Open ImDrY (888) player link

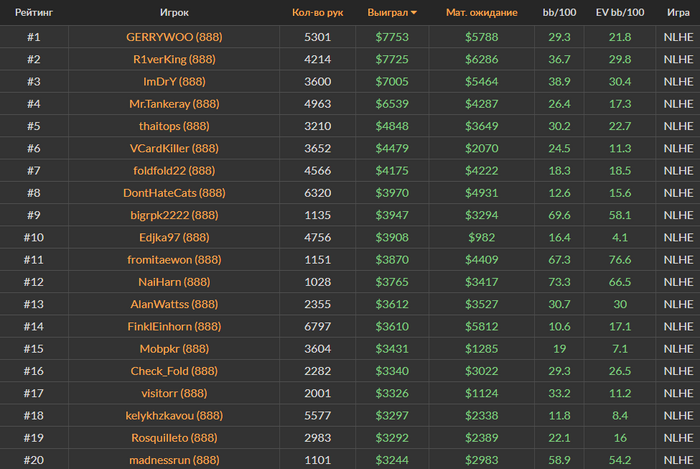pyautogui.click(x=174, y=81)
